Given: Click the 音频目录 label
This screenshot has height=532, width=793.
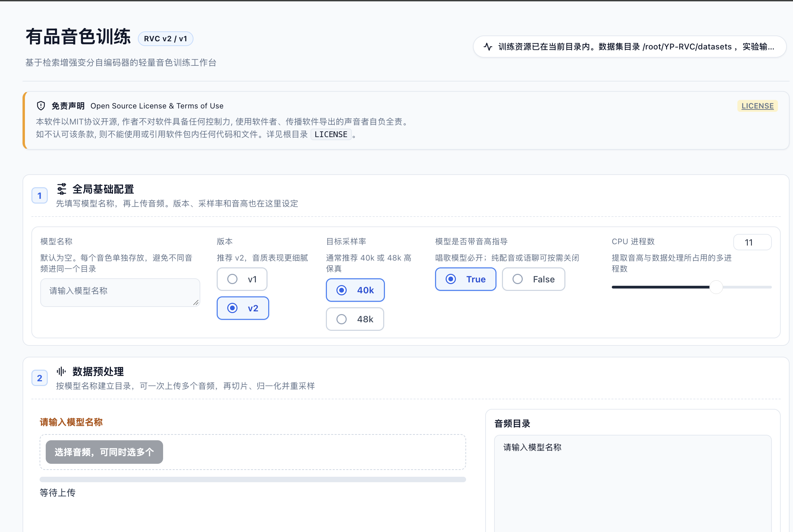Looking at the screenshot, I should click(x=512, y=424).
